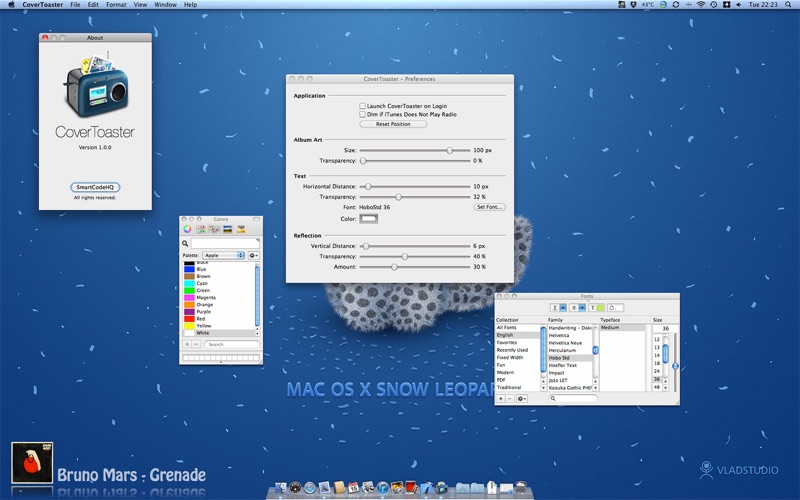
Task: Open the View menu
Action: 140,5
